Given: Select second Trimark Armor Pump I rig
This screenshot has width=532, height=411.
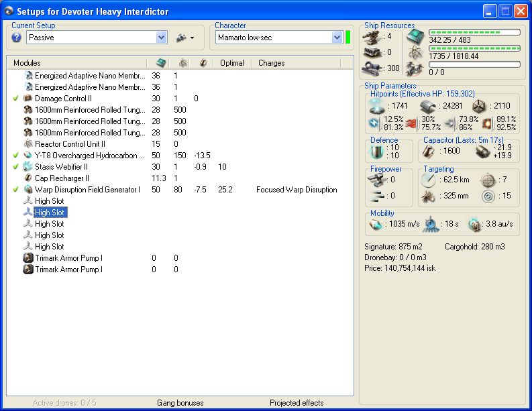Looking at the screenshot, I should pos(68,270).
